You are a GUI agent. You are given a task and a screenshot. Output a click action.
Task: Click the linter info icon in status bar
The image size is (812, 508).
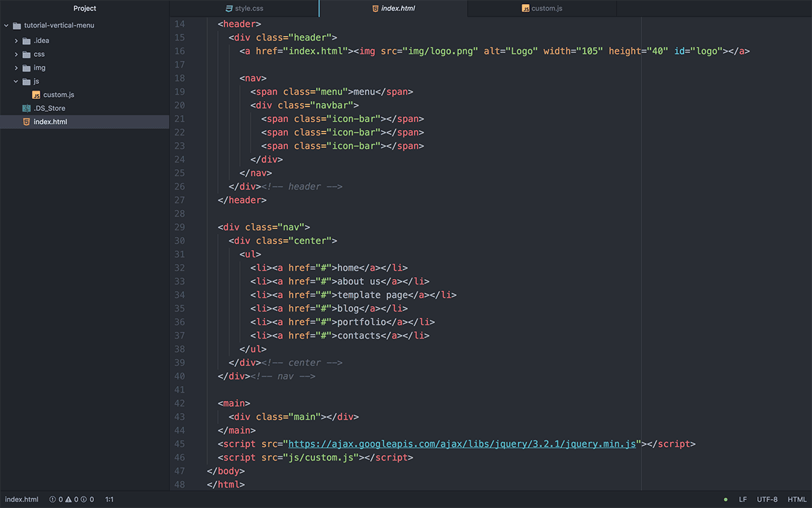(85, 499)
